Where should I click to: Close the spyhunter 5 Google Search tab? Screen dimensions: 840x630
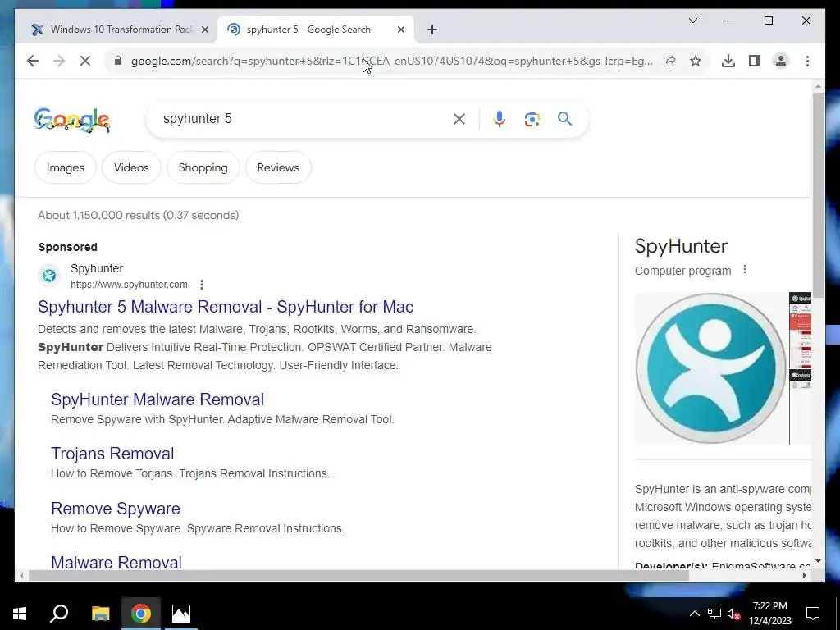coord(400,30)
